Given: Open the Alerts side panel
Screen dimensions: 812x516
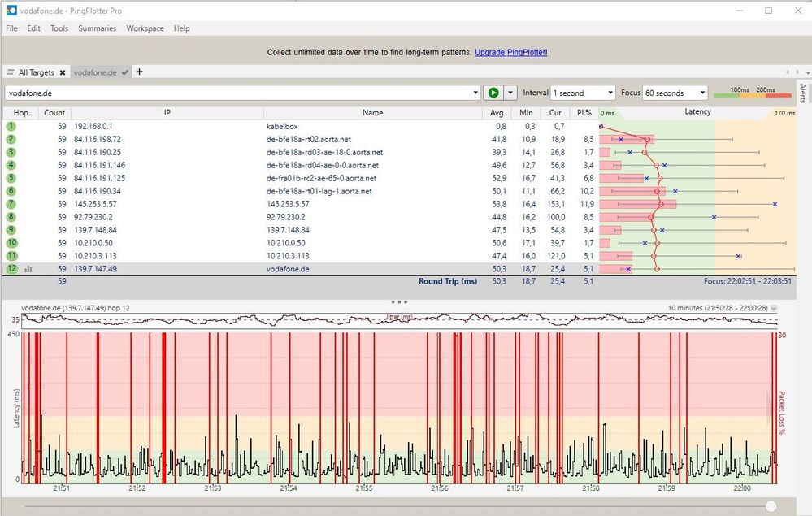Looking at the screenshot, I should tap(803, 91).
